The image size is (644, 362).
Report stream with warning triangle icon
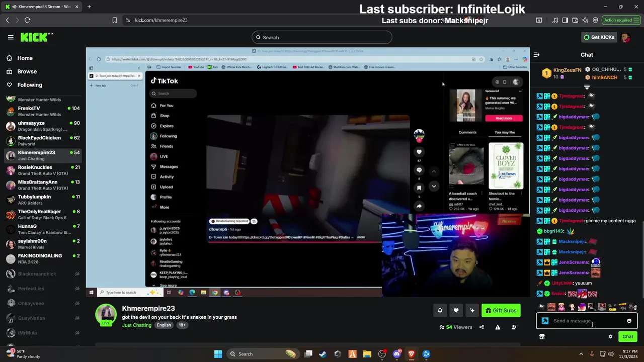pos(498,327)
